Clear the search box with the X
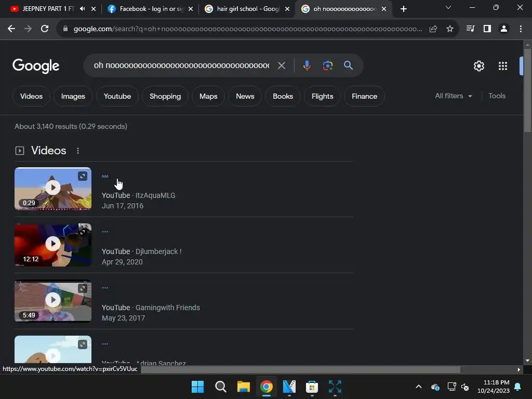The image size is (532, 399). click(x=281, y=65)
